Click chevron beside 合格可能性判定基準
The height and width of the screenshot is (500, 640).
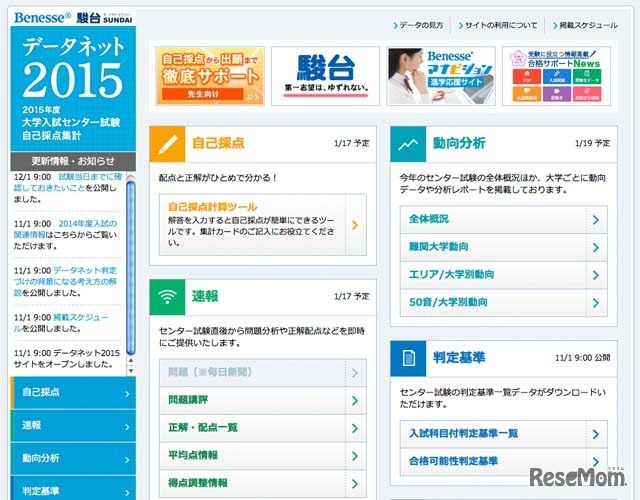click(596, 462)
